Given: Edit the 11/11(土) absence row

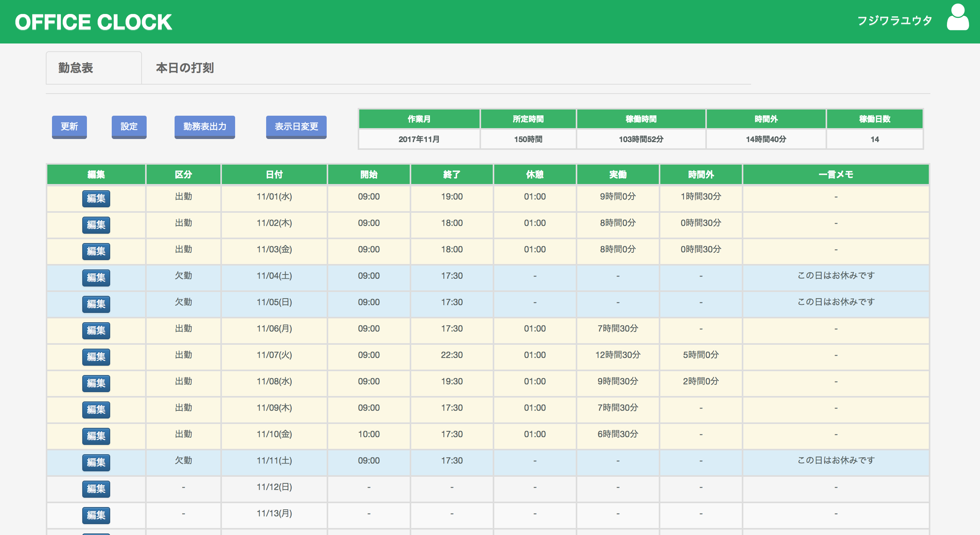Looking at the screenshot, I should click(96, 463).
